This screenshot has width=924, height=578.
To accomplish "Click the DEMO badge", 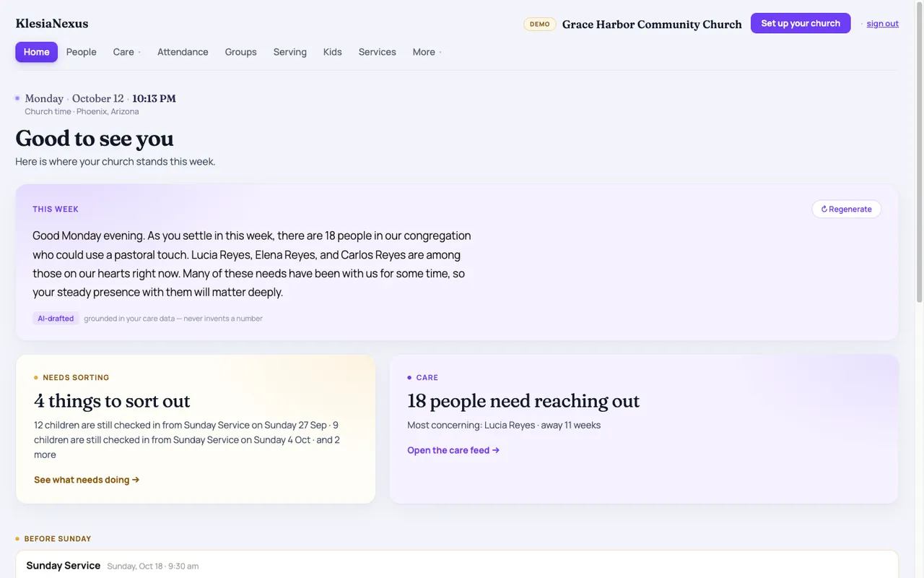I will pos(540,24).
